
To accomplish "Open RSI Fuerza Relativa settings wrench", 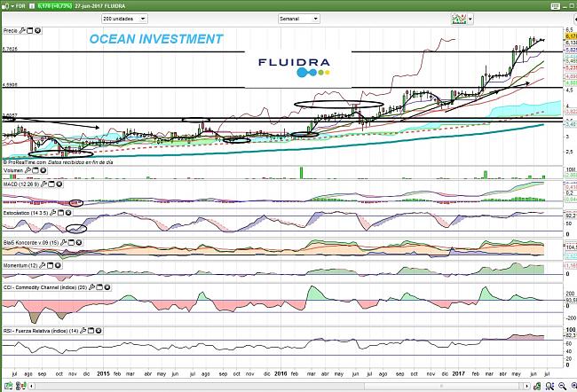I will tap(83, 331).
